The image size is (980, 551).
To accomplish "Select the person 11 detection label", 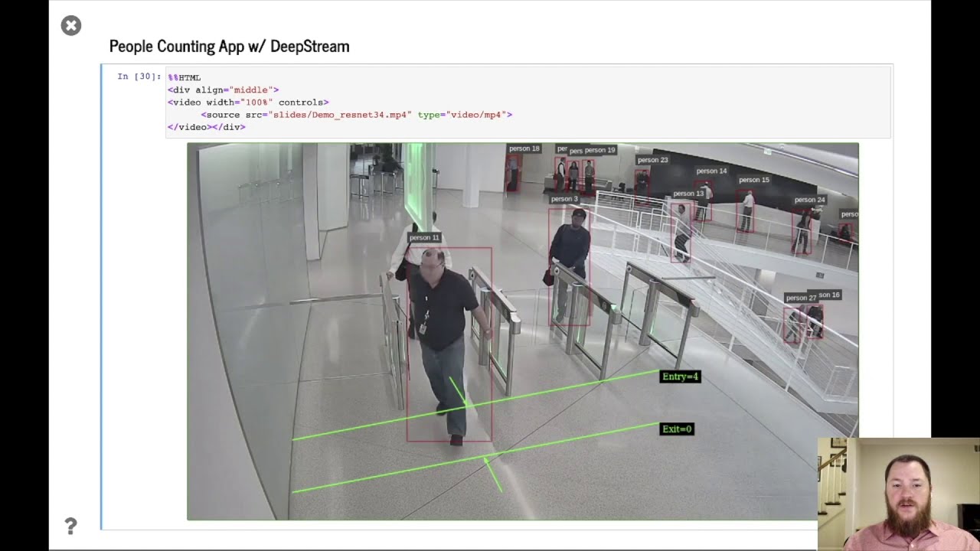I will (x=424, y=238).
